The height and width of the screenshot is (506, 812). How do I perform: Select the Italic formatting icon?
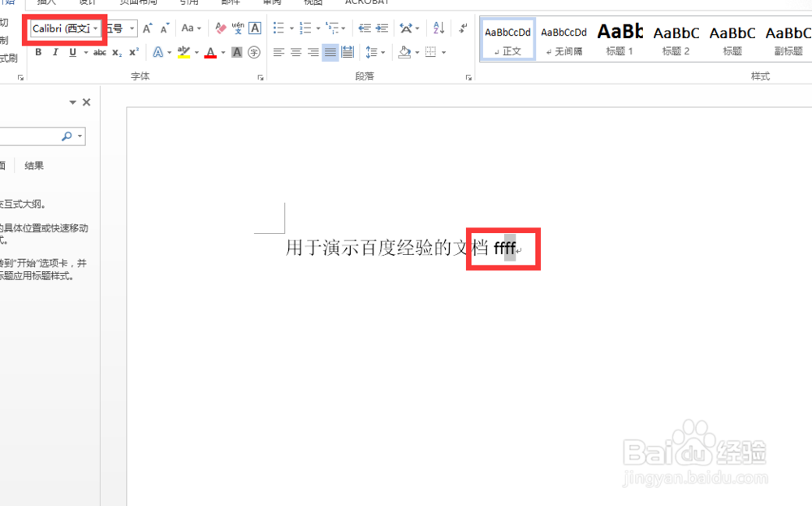coord(55,51)
